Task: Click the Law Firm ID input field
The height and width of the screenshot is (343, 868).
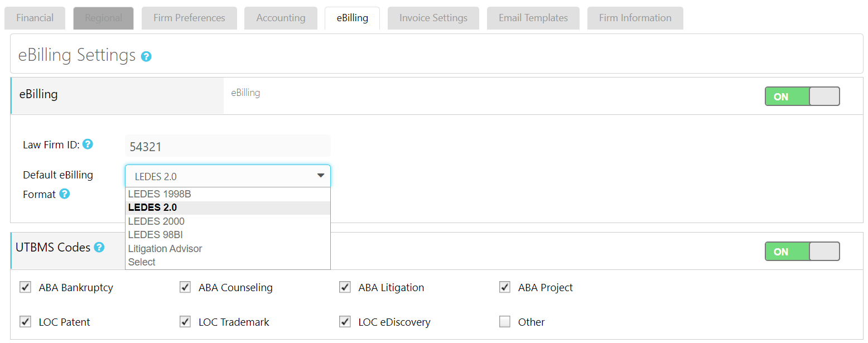Action: click(x=228, y=146)
